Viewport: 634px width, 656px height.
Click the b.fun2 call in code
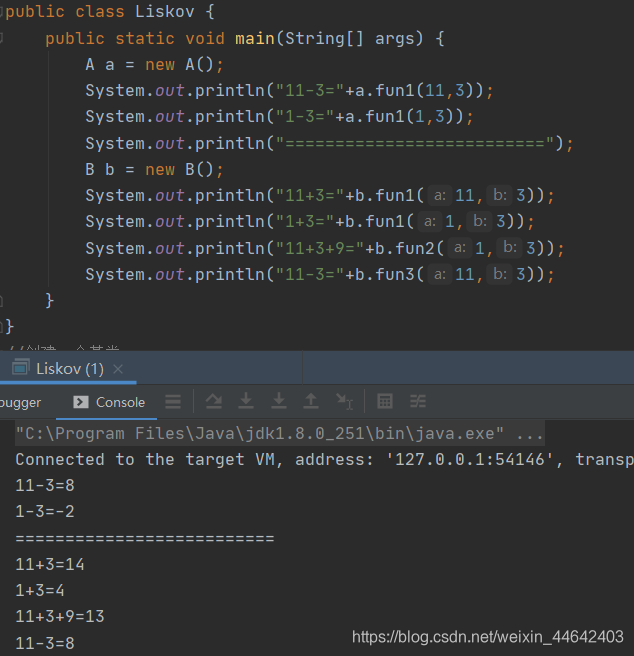(465, 249)
